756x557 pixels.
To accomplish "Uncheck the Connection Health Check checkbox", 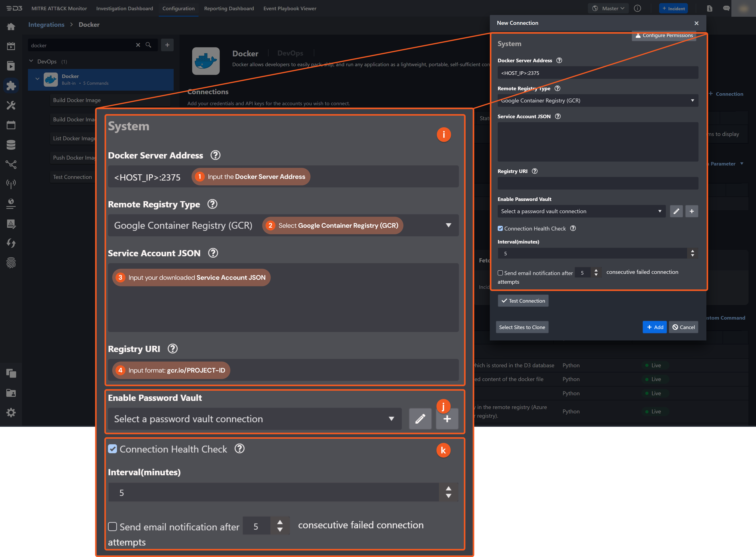I will [113, 449].
